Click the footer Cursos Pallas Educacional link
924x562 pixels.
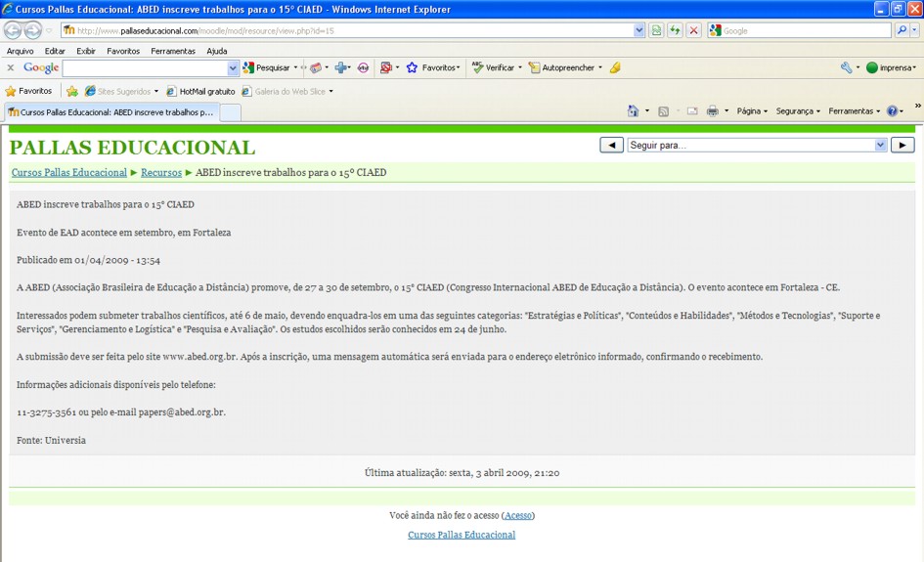(462, 535)
